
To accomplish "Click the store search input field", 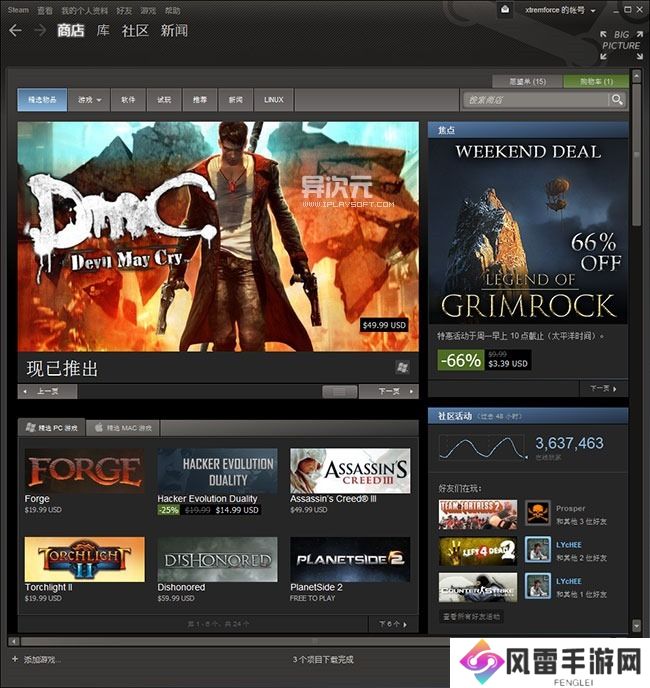I will coord(536,100).
